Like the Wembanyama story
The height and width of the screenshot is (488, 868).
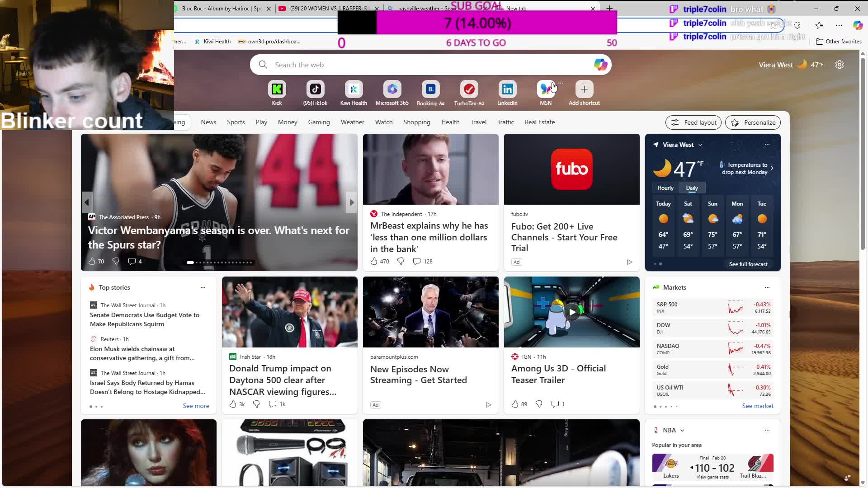coord(92,261)
